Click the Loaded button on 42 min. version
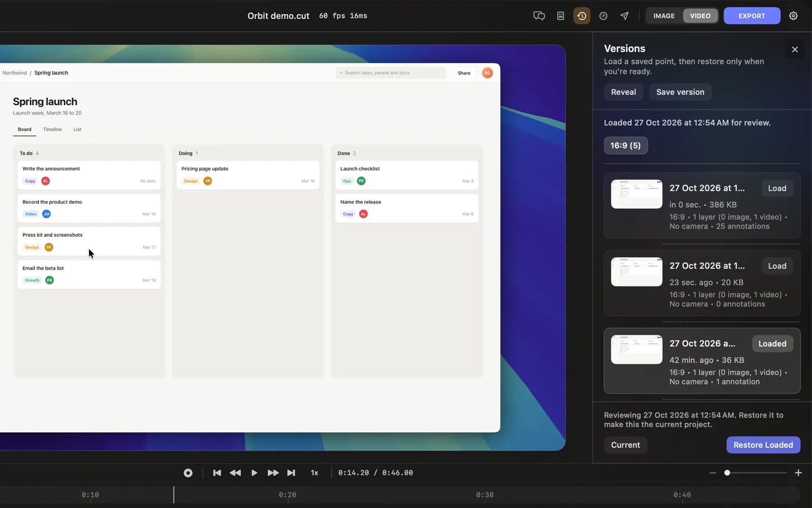812x508 pixels. (772, 344)
